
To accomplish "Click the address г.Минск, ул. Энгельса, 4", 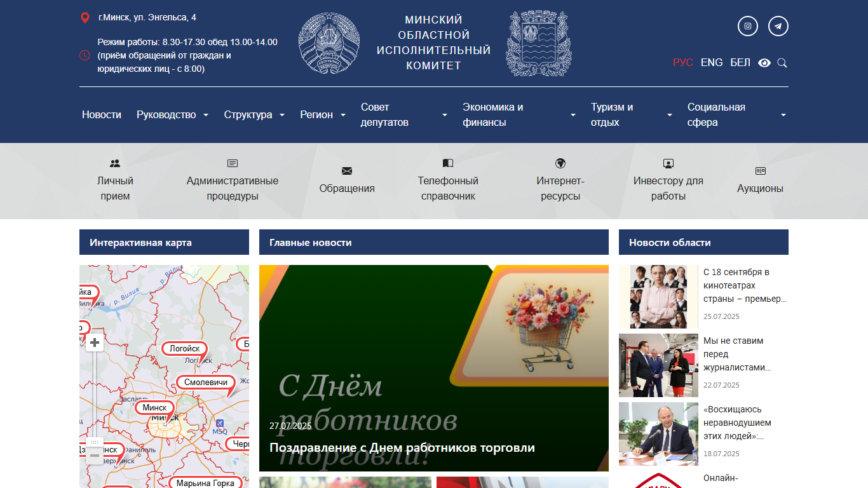I will [x=147, y=18].
